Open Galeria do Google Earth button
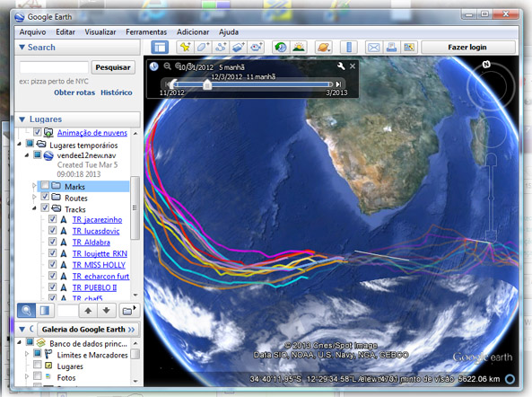 [88, 329]
